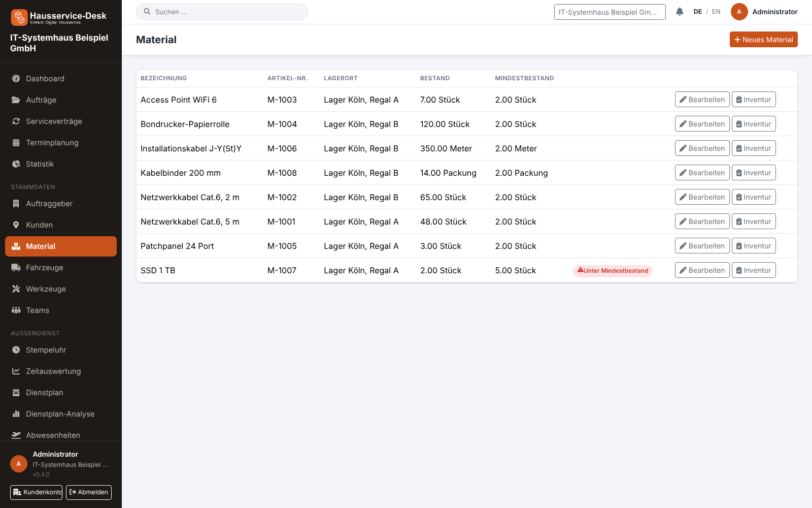Click the 350.00 Meter stock value
The height and width of the screenshot is (508, 812).
coord(446,148)
